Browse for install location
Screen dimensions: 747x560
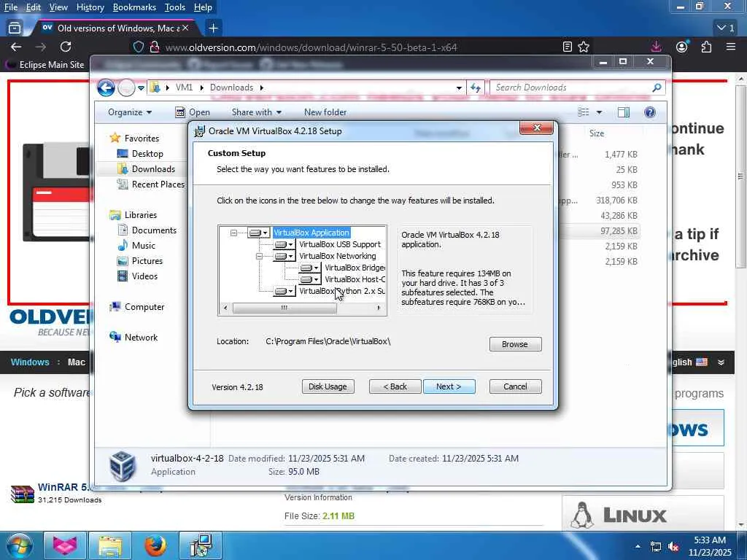tap(515, 344)
